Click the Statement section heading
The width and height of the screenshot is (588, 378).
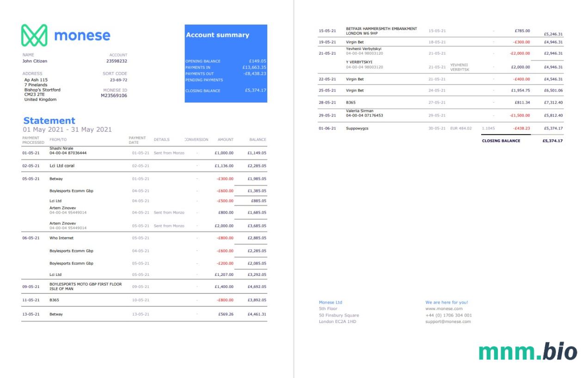49,121
